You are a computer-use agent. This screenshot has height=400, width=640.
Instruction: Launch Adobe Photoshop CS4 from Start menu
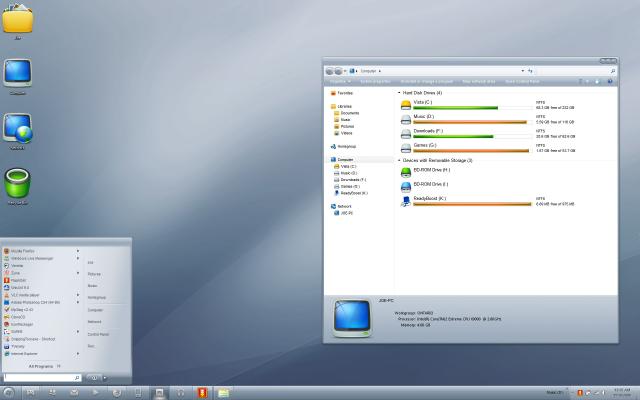32,302
